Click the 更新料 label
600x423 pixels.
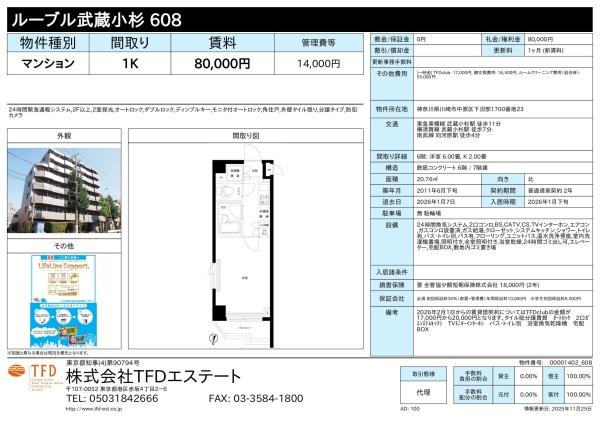(x=503, y=50)
